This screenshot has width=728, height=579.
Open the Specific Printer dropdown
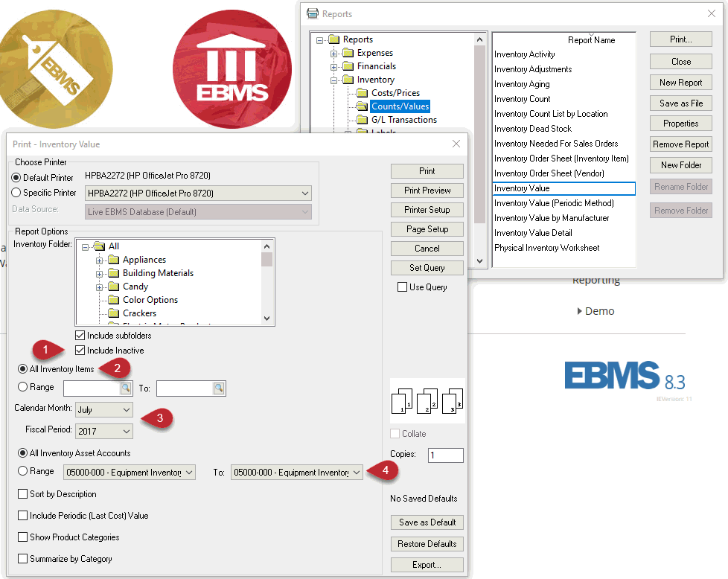[198, 193]
